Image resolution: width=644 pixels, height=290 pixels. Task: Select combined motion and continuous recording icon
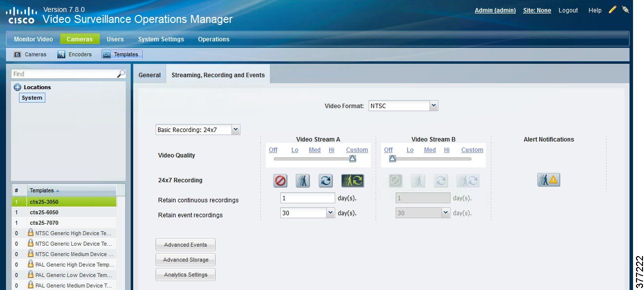(353, 180)
